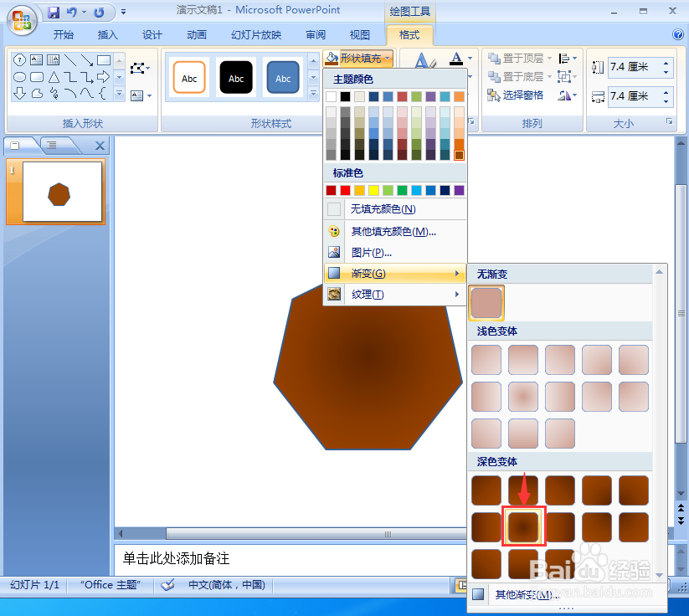689x616 pixels.
Task: Open the text fill color dropdown arrow
Action: (470, 58)
